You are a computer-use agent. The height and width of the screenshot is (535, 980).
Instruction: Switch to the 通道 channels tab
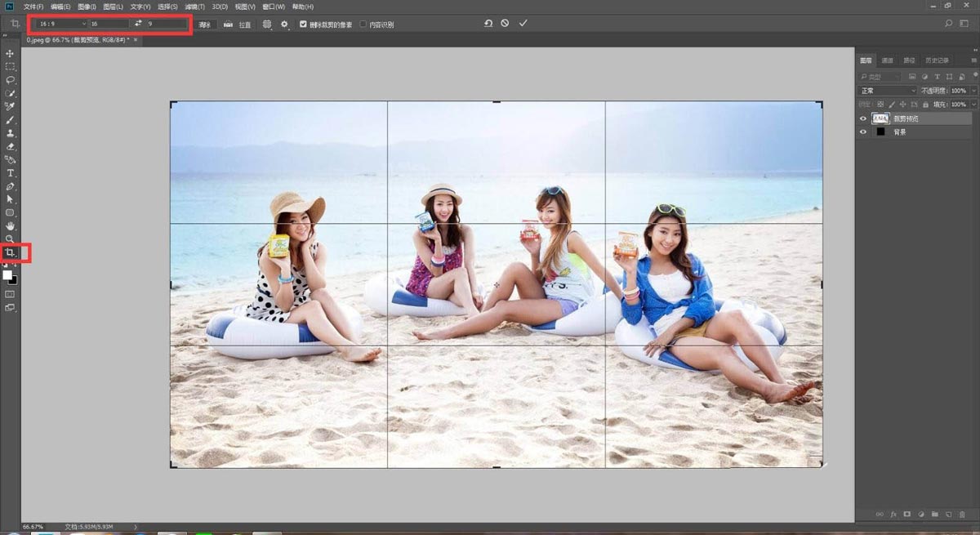click(887, 60)
